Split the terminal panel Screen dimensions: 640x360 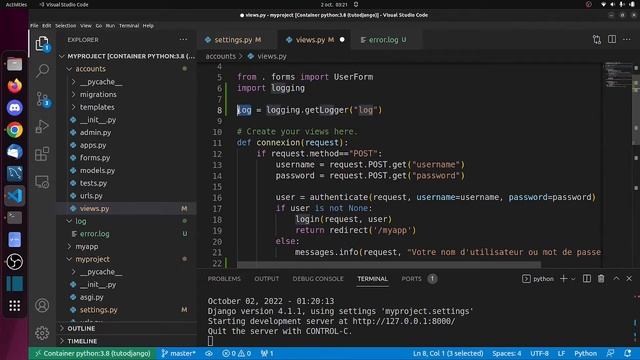(587, 279)
